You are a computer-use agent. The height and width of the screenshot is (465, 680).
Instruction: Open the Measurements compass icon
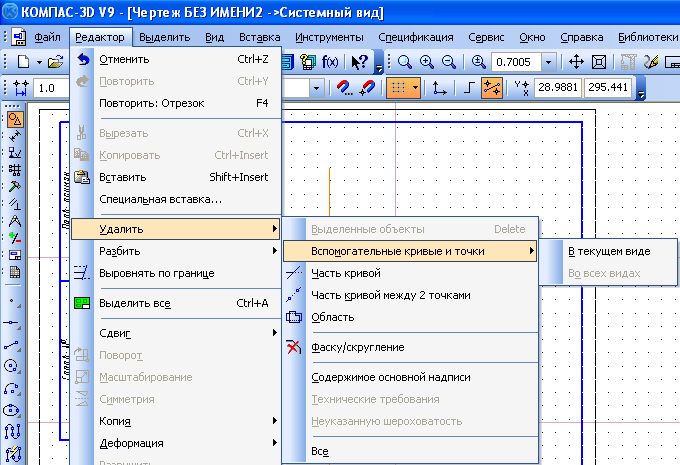point(15,221)
